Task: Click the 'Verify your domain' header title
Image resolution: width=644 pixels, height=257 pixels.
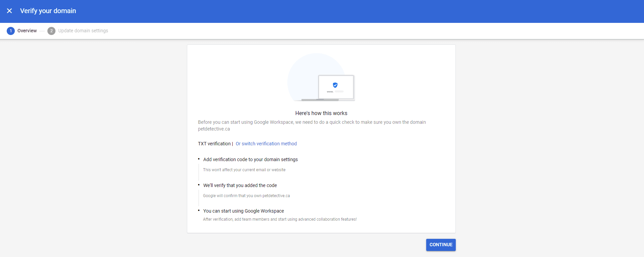Action: [x=48, y=11]
